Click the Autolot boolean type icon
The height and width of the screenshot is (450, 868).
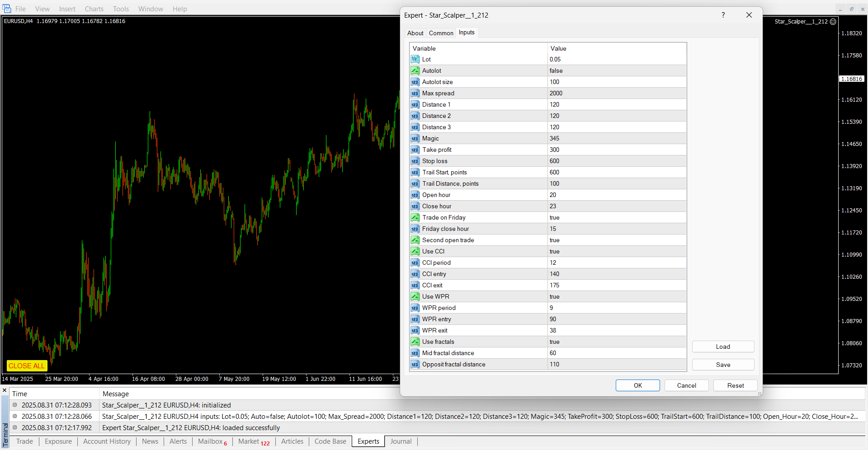tap(415, 70)
